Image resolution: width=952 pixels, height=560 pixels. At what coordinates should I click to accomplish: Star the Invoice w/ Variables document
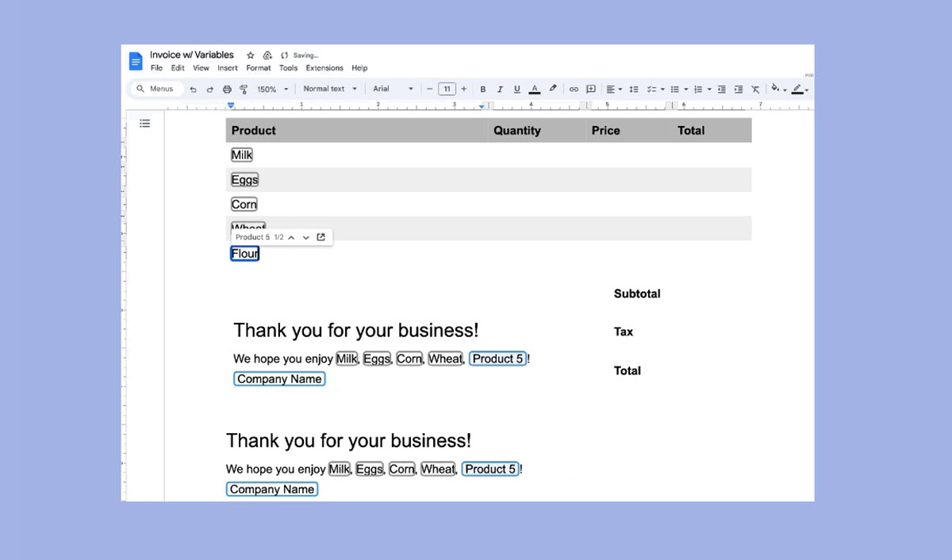(250, 56)
